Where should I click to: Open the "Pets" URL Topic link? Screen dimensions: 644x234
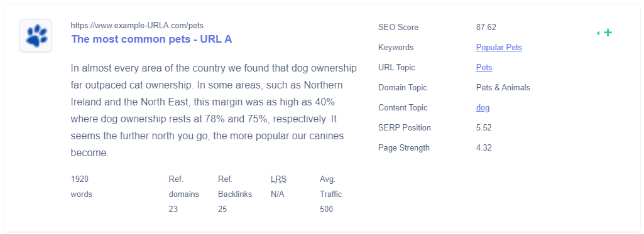pyautogui.click(x=484, y=67)
